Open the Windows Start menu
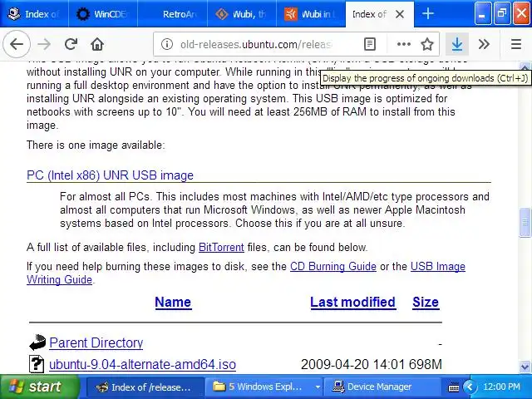Screen dimensions: 532x399 pyautogui.click(x=39, y=387)
